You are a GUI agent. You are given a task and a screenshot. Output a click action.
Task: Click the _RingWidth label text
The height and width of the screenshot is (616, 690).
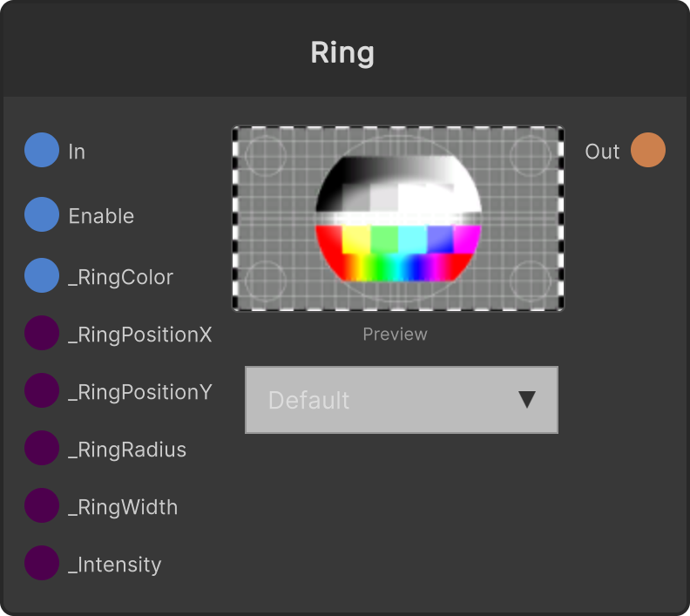pyautogui.click(x=123, y=507)
